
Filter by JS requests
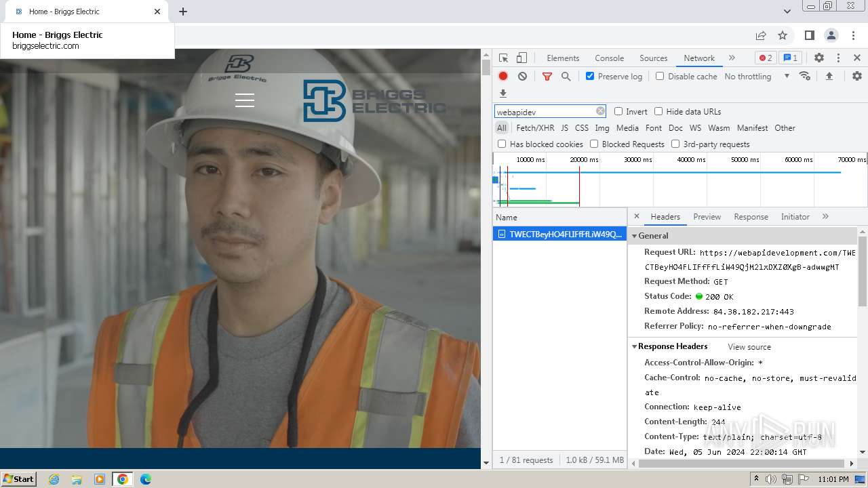[x=564, y=128]
